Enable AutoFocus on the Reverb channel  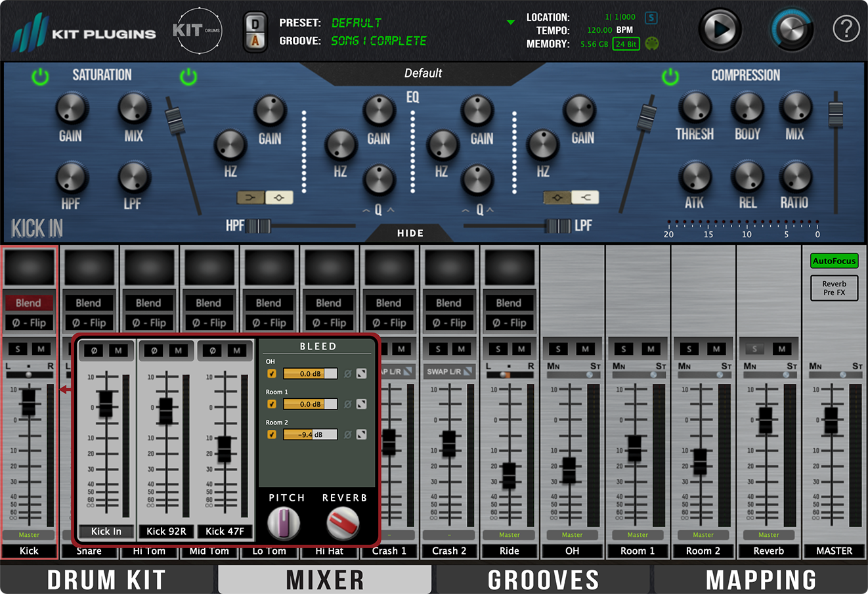tap(834, 261)
